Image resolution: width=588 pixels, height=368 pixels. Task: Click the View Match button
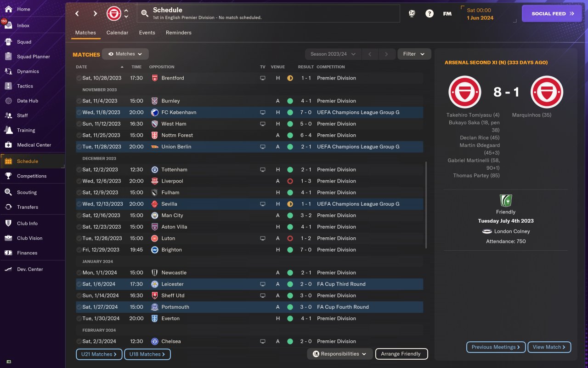click(x=549, y=347)
